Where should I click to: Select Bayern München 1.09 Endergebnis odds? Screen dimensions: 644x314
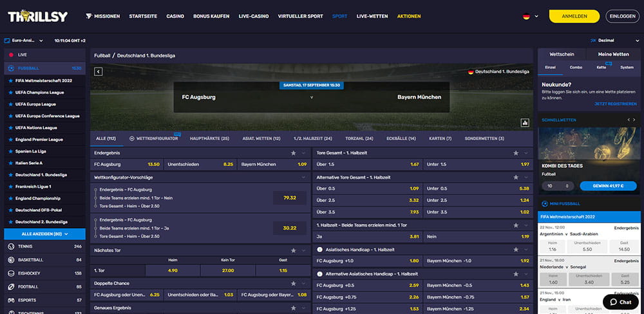274,164
